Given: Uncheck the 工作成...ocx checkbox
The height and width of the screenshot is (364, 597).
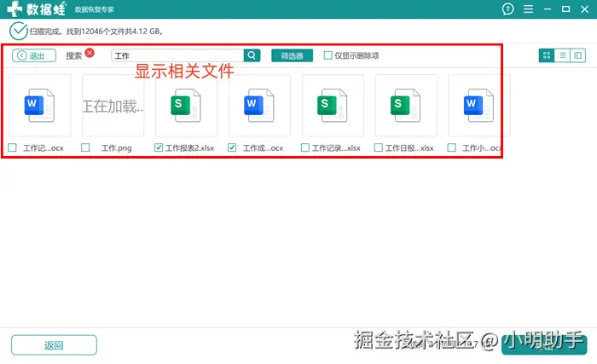Looking at the screenshot, I should [x=232, y=147].
